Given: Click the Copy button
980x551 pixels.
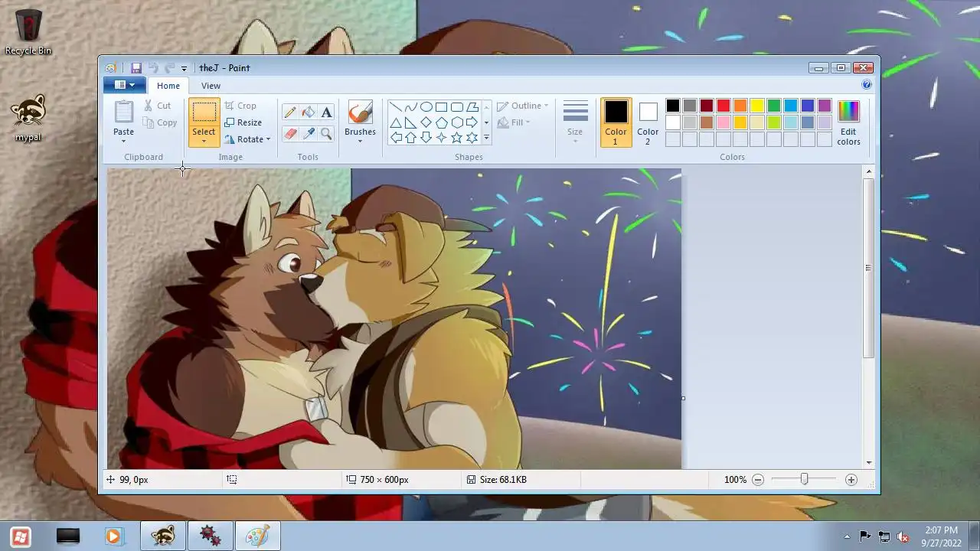Looking at the screenshot, I should coord(160,122).
